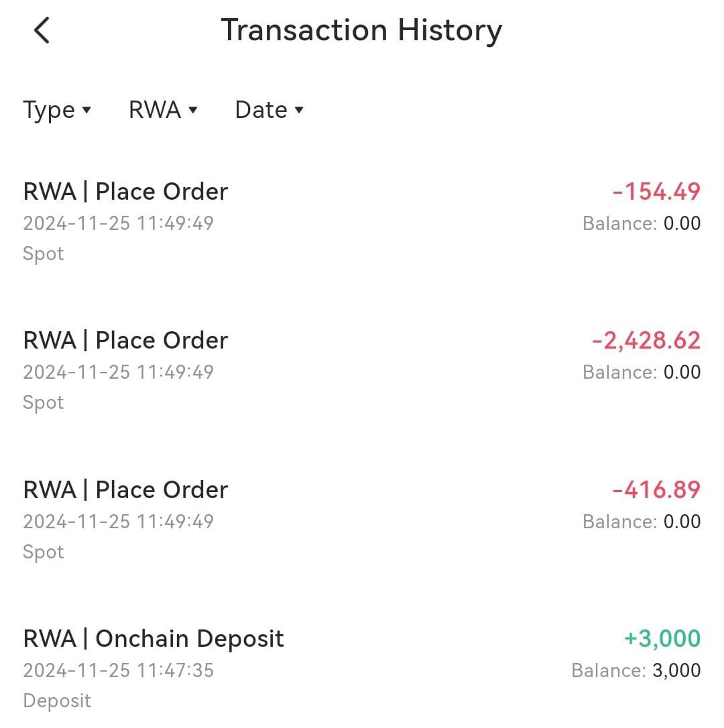Click the Spot label under first order
The height and width of the screenshot is (728, 724).
(43, 254)
